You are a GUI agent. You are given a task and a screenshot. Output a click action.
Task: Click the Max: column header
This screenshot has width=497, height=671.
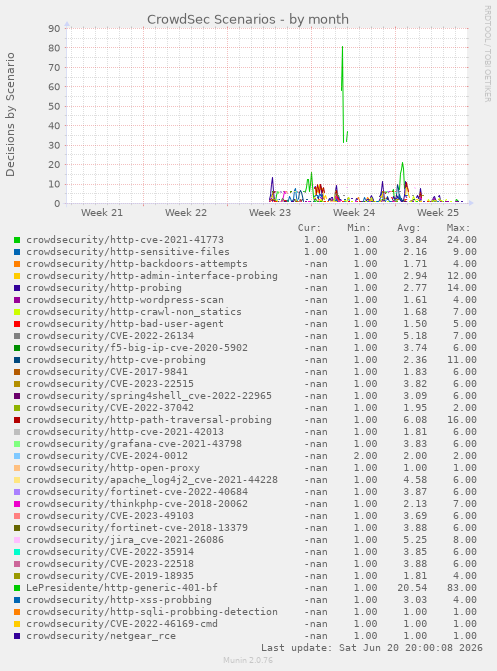pyautogui.click(x=458, y=228)
